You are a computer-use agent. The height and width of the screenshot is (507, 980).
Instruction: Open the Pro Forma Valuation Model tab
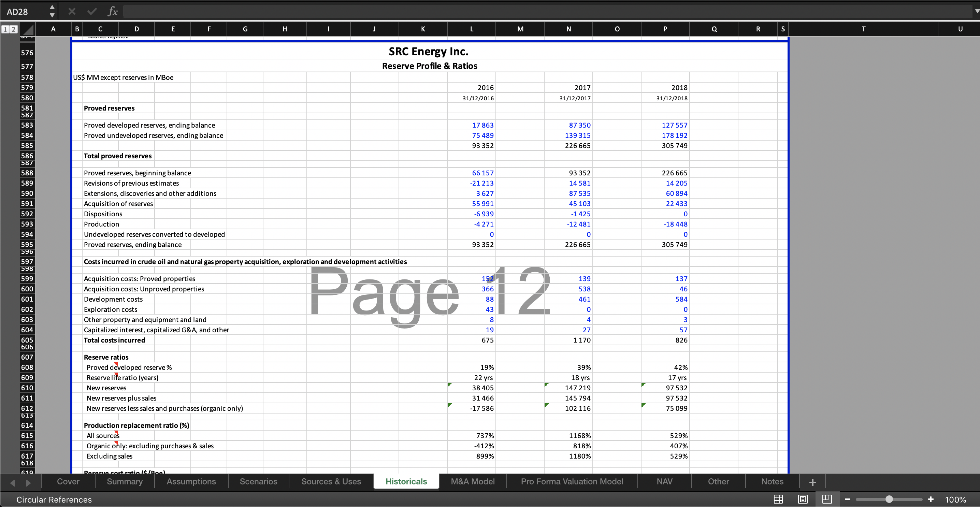(572, 481)
